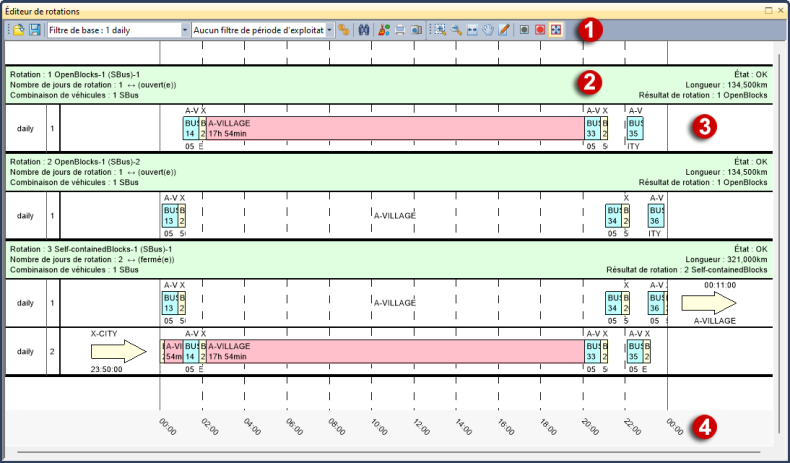Select the hand pan tool icon

click(489, 30)
